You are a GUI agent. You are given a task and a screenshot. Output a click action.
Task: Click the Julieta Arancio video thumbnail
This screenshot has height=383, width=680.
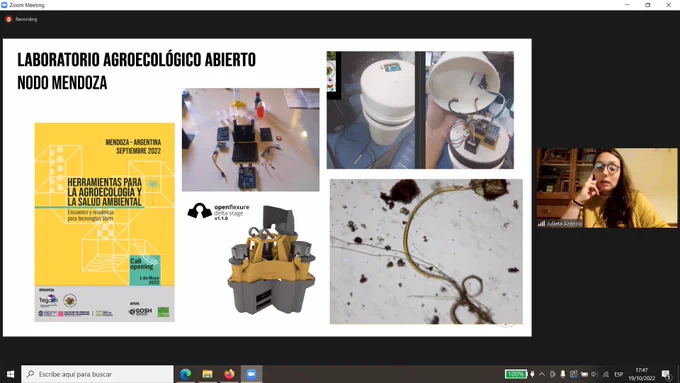[x=607, y=188]
